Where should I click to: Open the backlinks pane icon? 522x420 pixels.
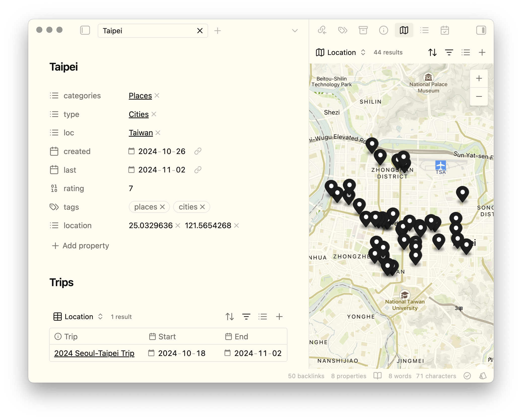click(322, 30)
